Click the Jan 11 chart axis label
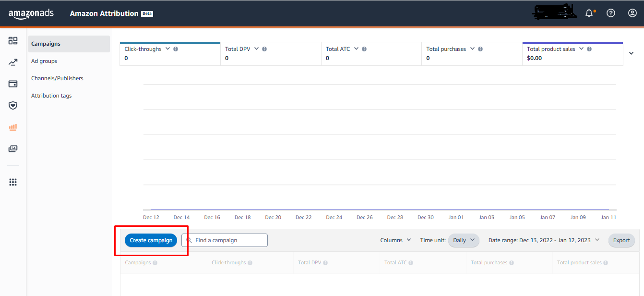The height and width of the screenshot is (296, 644). (608, 217)
